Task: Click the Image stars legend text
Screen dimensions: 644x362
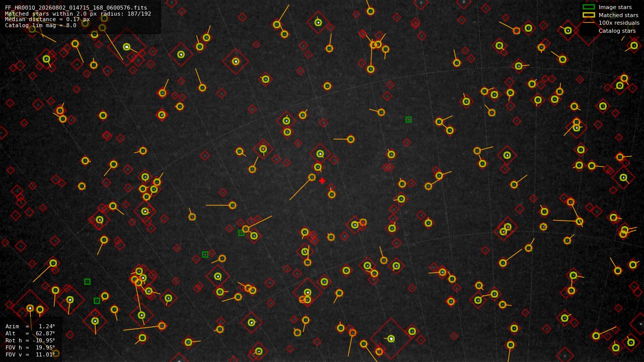Action: [x=615, y=7]
